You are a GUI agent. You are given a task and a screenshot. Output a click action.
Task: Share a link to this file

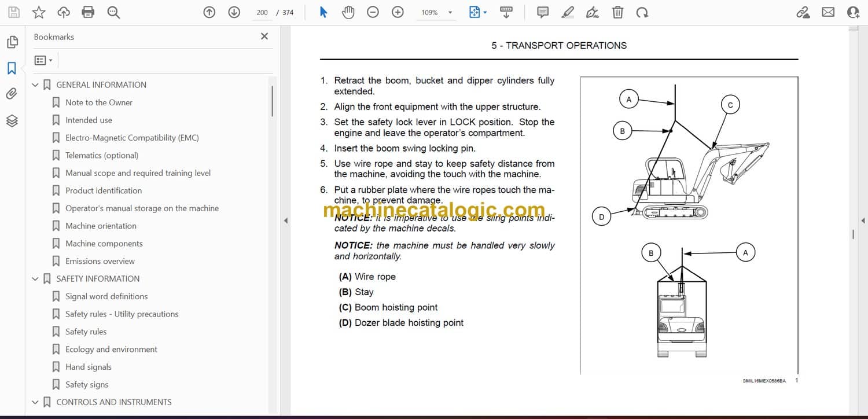[803, 12]
